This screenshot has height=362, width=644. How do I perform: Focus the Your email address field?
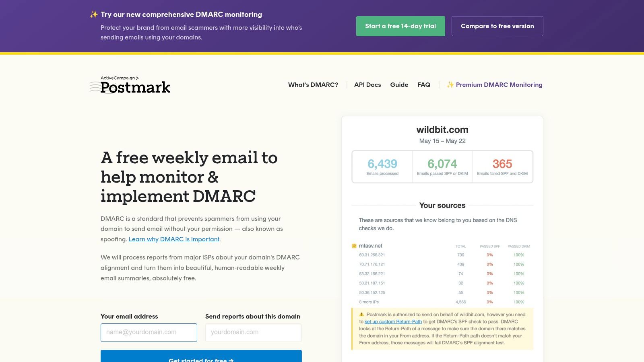[149, 333]
